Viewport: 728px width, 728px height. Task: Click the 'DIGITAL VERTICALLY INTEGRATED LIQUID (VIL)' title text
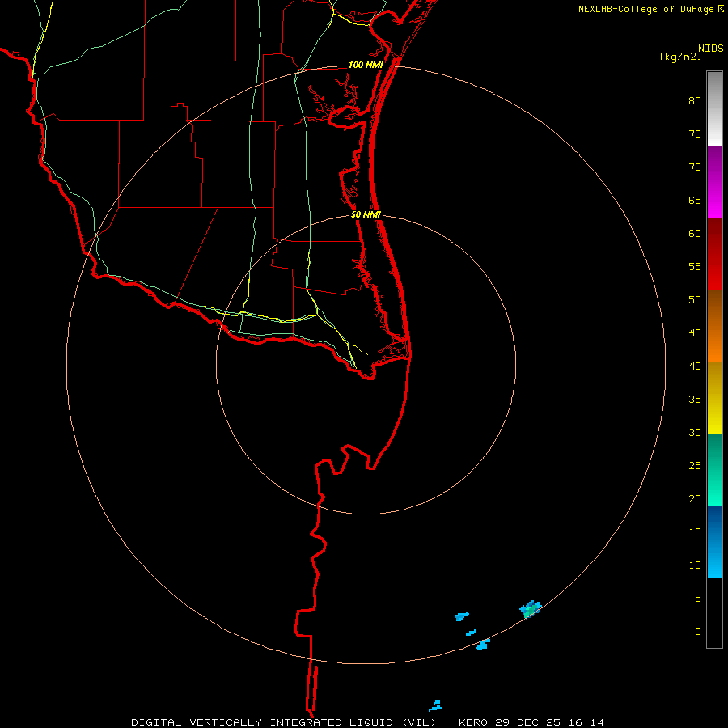point(284,722)
